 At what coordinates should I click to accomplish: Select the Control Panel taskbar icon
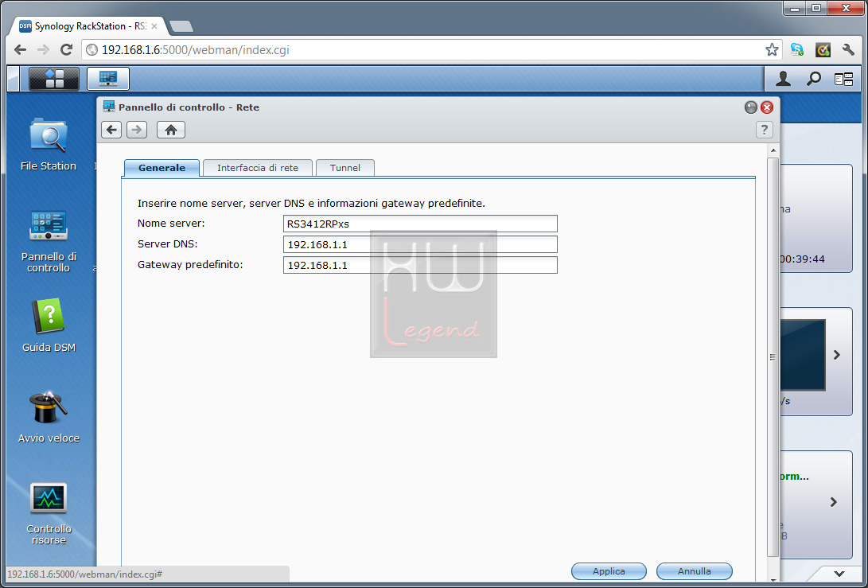[108, 79]
